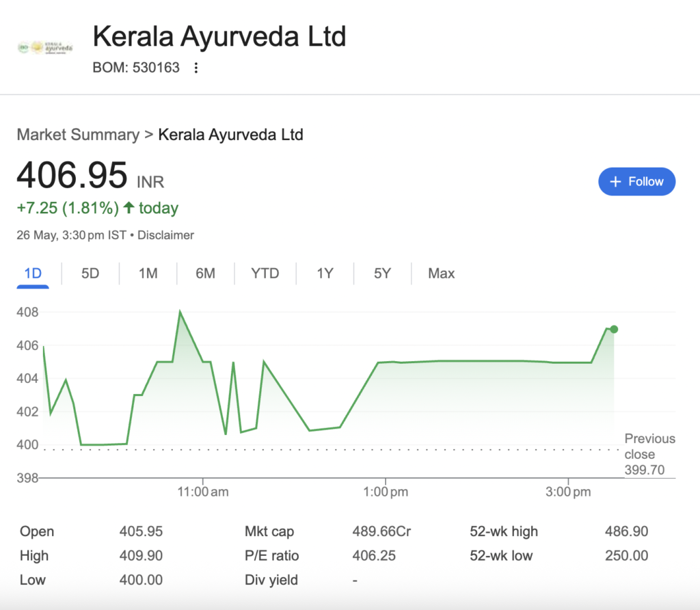Select the 1D chart range tab
Image resolution: width=700 pixels, height=610 pixels.
[33, 274]
